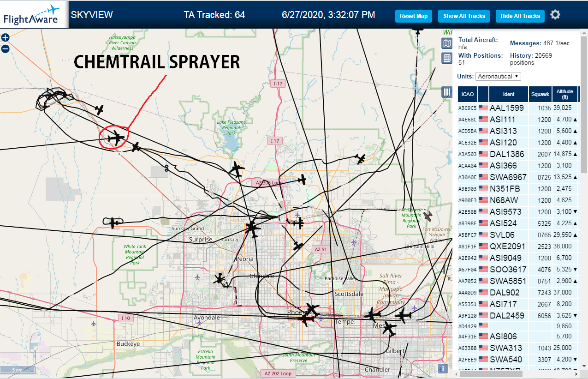Click the purple airport marker at Avondale
Viewport: 588px width, 379px height.
click(x=199, y=323)
